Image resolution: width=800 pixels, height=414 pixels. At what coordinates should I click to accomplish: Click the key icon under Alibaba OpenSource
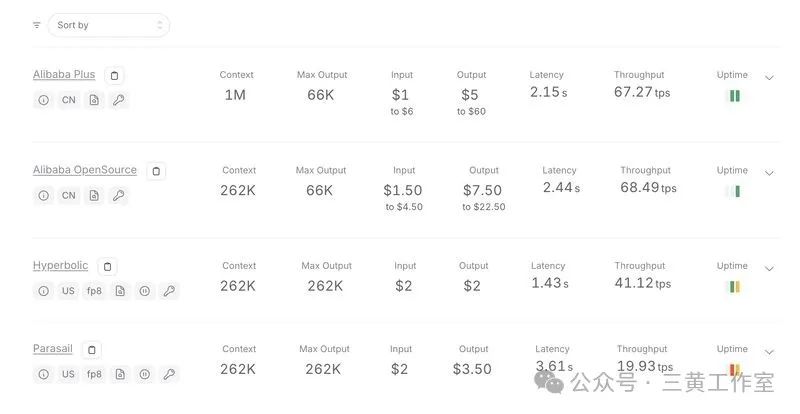[118, 196]
